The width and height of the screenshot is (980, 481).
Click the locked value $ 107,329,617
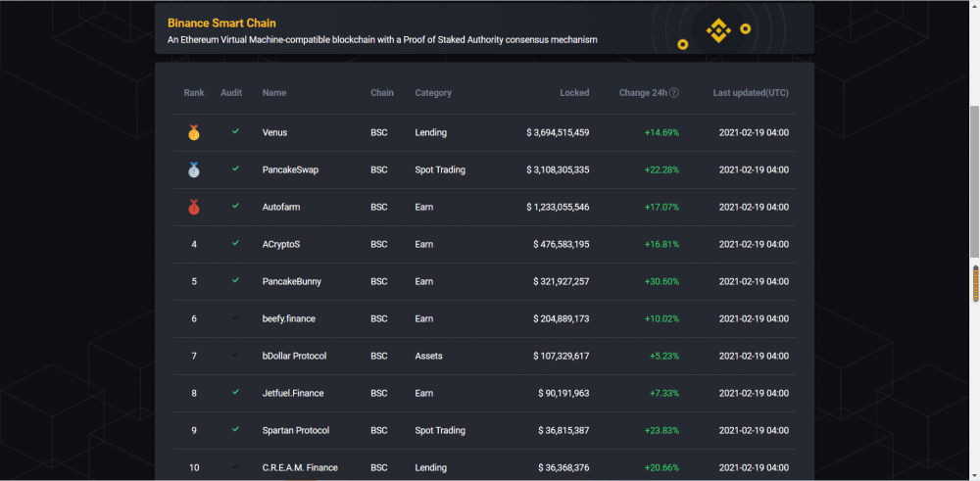click(x=562, y=356)
